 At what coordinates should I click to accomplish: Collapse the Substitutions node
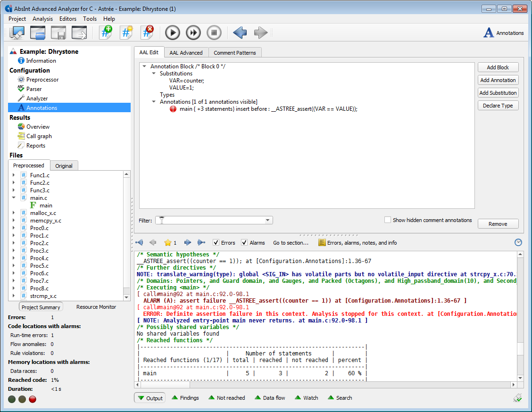click(154, 73)
